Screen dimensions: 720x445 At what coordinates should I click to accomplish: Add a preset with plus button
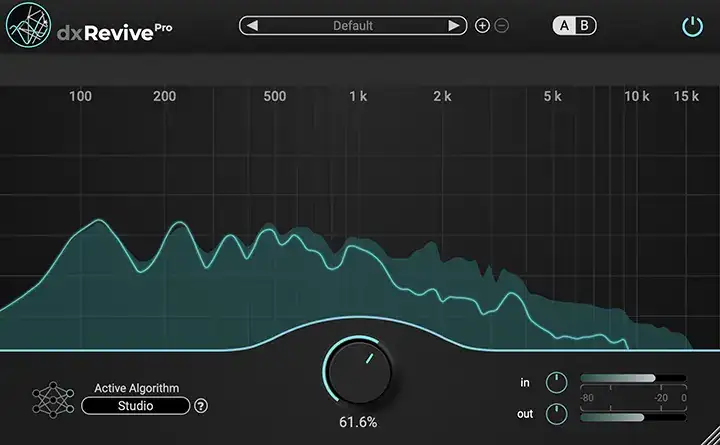coord(482,26)
